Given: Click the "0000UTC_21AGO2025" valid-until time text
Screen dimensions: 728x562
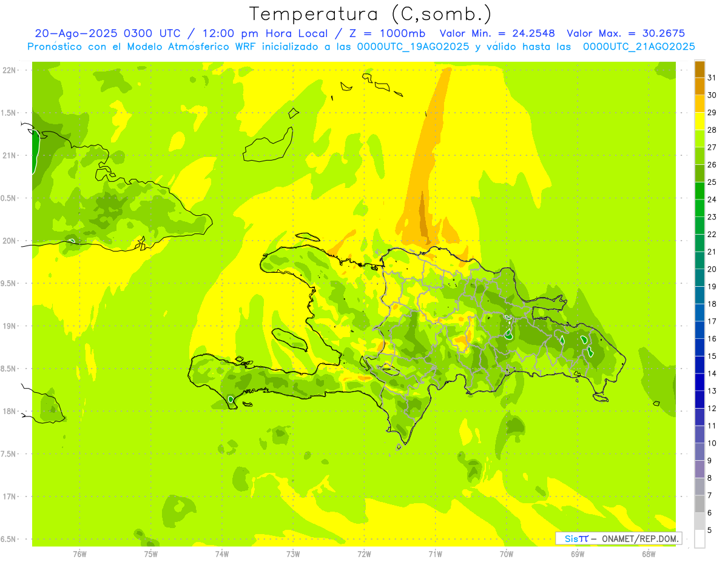Looking at the screenshot, I should (639, 47).
